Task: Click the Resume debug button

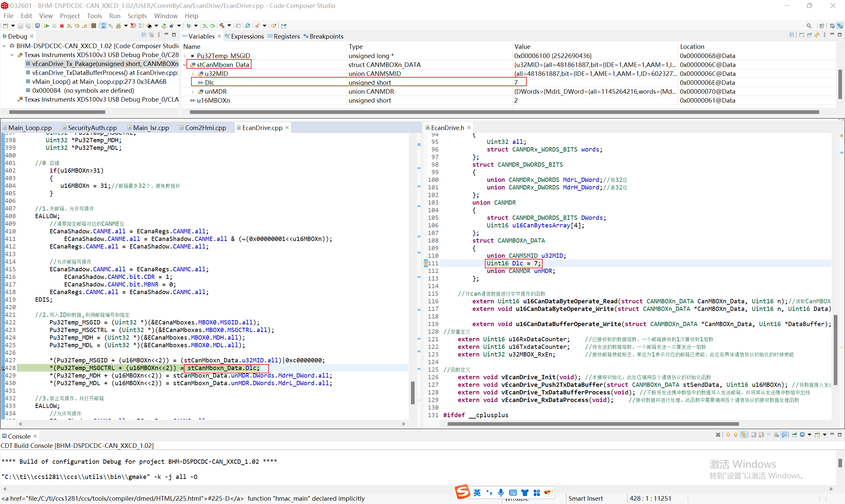Action: 47,26
